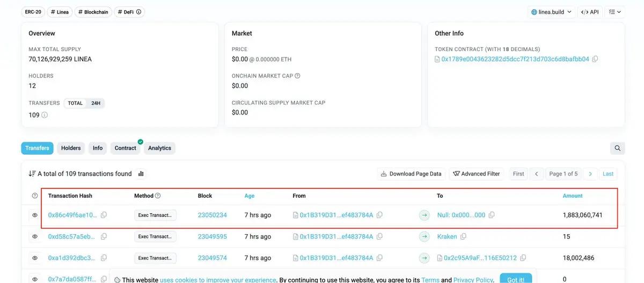Click Got it! on cookie banner
Image resolution: width=644 pixels, height=283 pixels.
pyautogui.click(x=516, y=279)
